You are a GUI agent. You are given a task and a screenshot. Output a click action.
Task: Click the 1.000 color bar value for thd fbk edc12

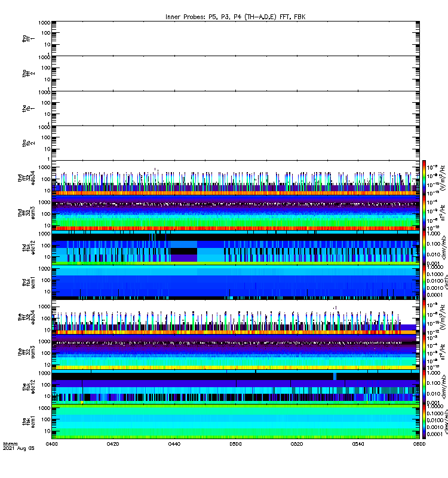(434, 234)
